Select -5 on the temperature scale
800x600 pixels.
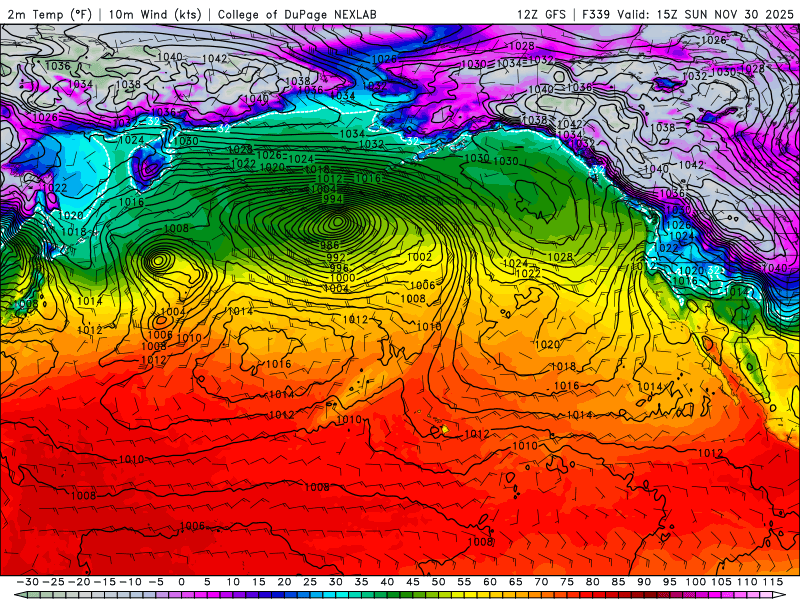point(156,582)
